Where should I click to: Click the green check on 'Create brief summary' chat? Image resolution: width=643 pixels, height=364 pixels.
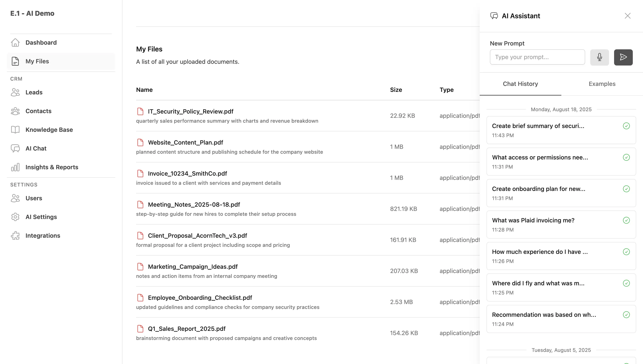tap(626, 126)
